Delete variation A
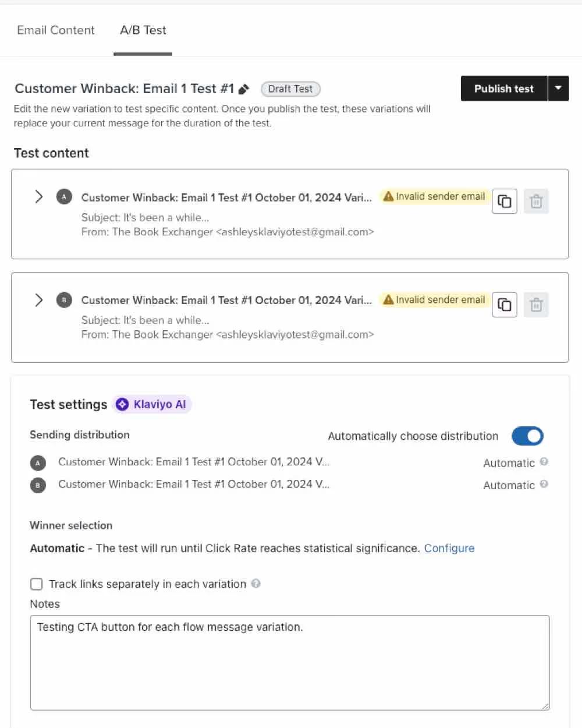Image resolution: width=582 pixels, height=728 pixels. coord(536,201)
